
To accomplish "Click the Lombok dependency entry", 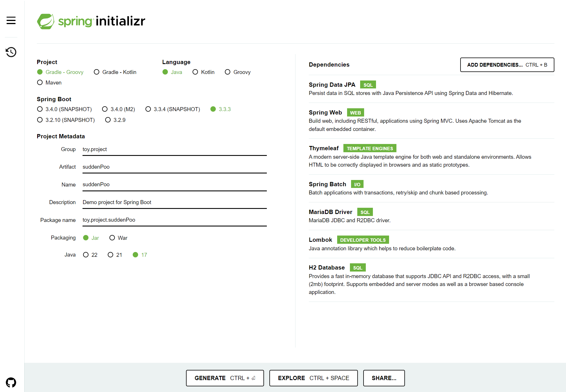I will [x=320, y=240].
